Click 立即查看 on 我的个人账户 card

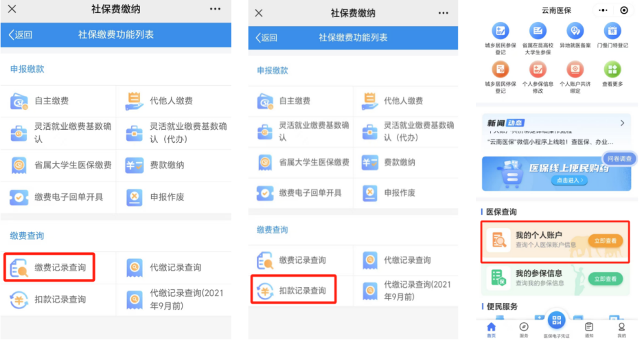tap(605, 240)
